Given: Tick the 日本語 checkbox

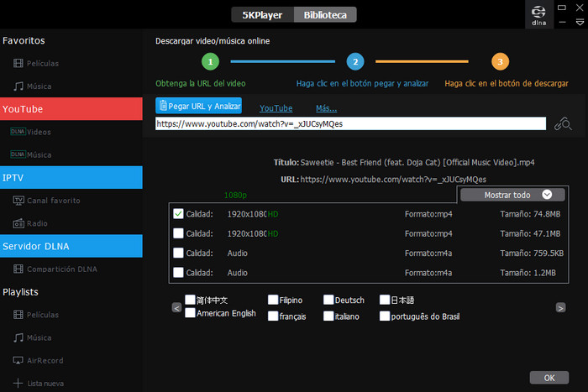Looking at the screenshot, I should point(385,300).
